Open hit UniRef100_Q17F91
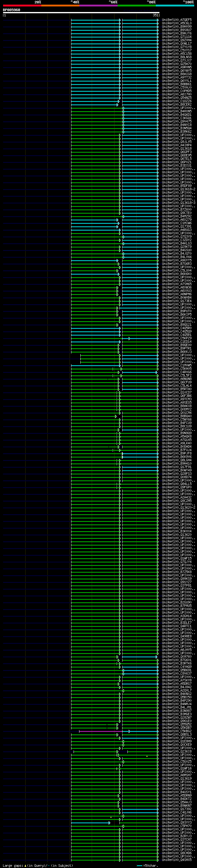Screen dimensions: 197x868 pyautogui.click(x=177, y=467)
